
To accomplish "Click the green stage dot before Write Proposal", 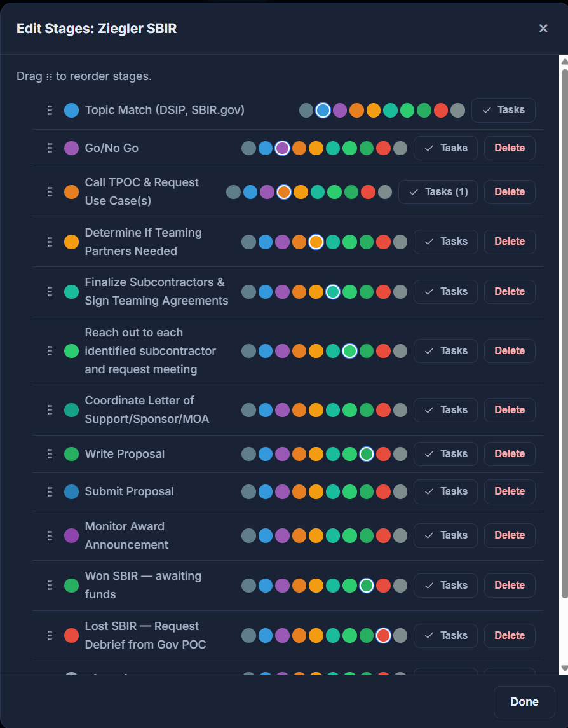I will [x=71, y=454].
